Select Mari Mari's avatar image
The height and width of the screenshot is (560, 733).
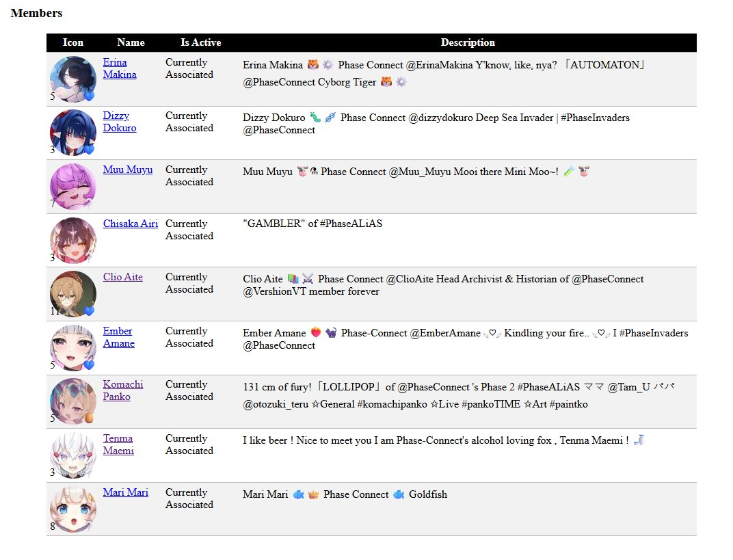[x=73, y=509]
